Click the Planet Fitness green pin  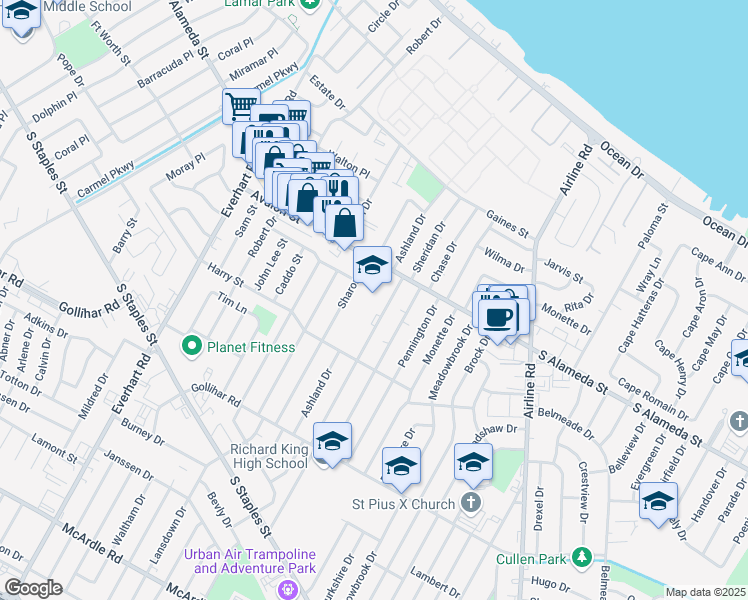click(192, 347)
